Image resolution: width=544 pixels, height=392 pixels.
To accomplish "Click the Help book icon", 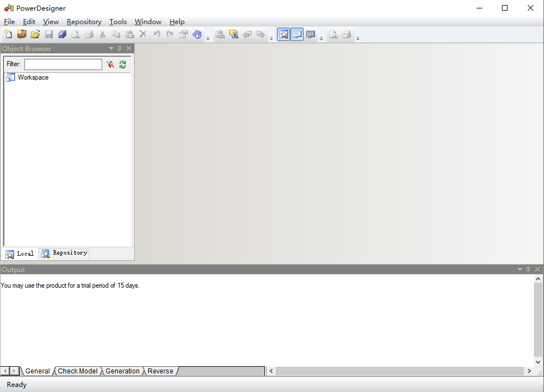I will tap(197, 34).
